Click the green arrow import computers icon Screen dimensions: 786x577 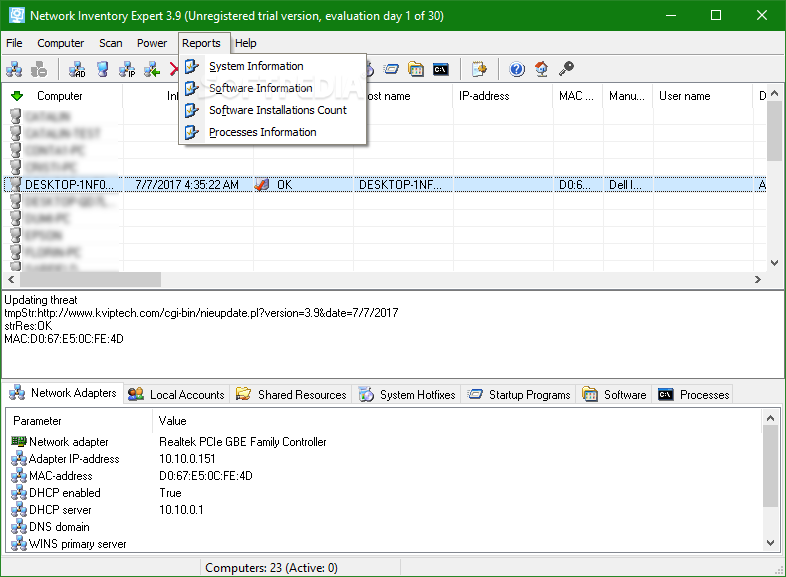point(152,69)
